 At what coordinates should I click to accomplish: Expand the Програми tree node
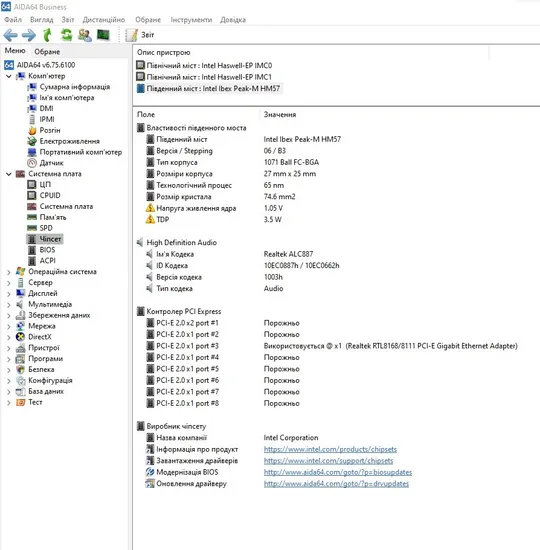(x=9, y=359)
